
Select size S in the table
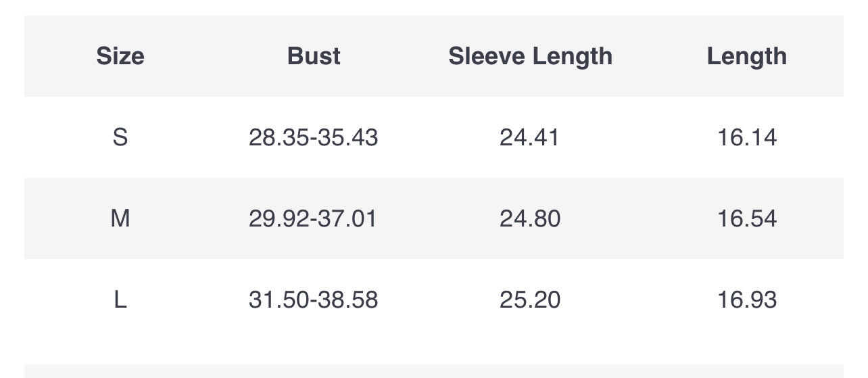click(x=120, y=137)
